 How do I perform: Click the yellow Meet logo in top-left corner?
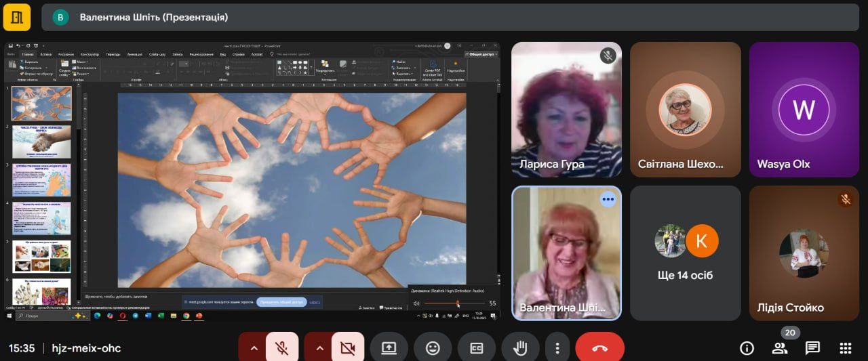17,18
